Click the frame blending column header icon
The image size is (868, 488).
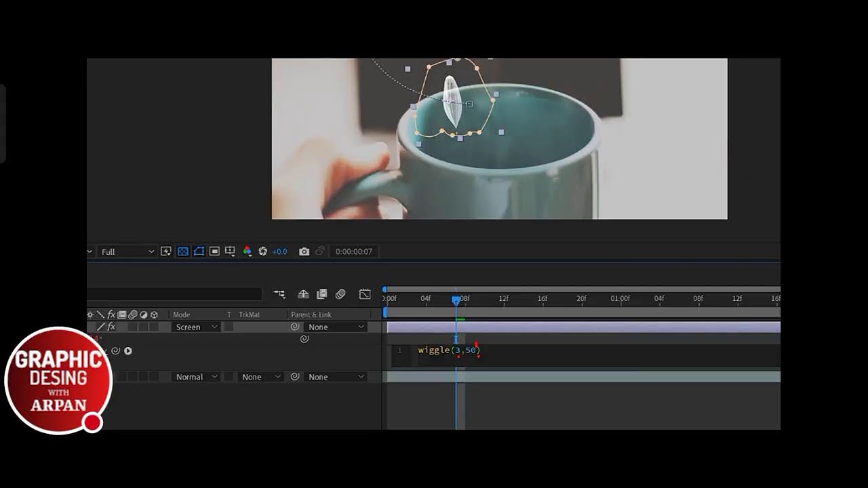pos(122,314)
